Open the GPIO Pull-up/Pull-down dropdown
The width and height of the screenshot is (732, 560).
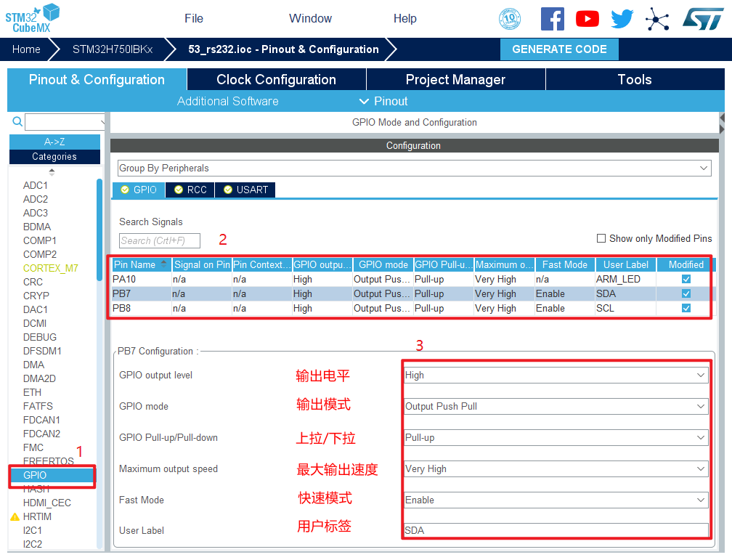556,438
